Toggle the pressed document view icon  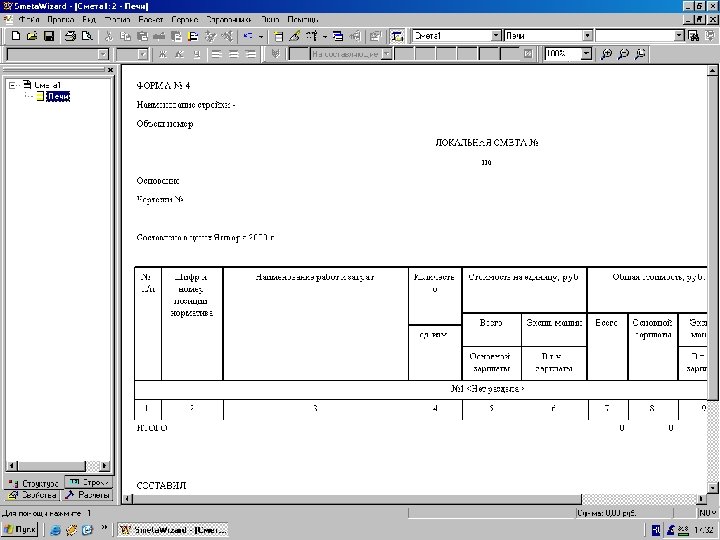click(x=397, y=36)
